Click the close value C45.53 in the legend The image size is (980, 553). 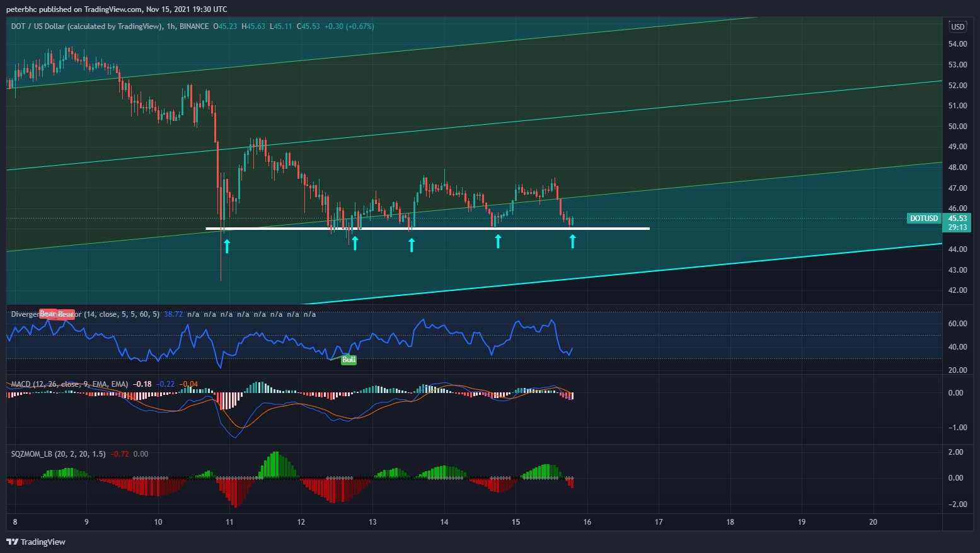click(x=308, y=26)
